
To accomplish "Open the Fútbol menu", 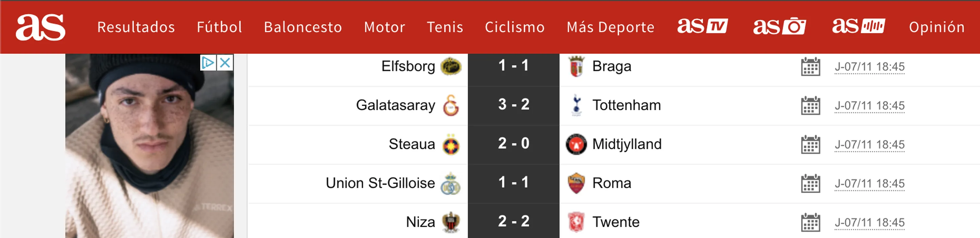I will (x=219, y=27).
